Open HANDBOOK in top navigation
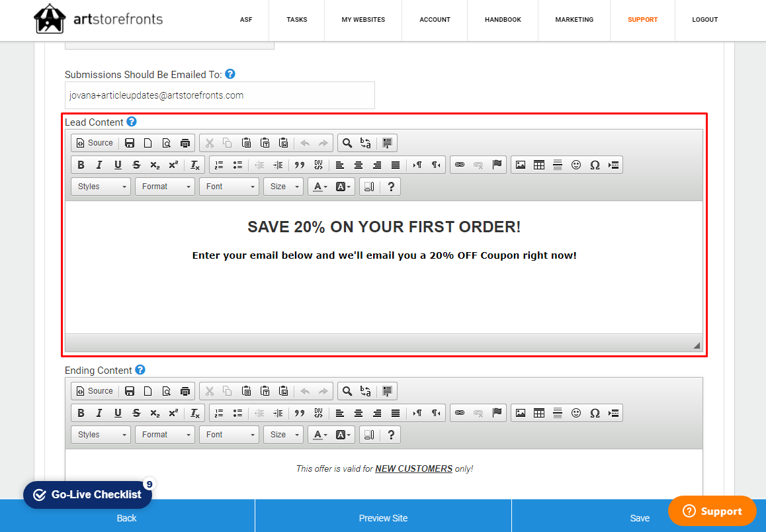Image resolution: width=766 pixels, height=532 pixels. (503, 20)
